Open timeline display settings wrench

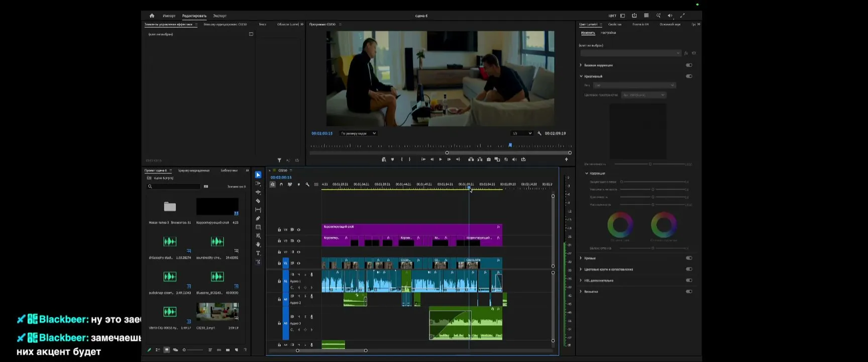pyautogui.click(x=307, y=185)
